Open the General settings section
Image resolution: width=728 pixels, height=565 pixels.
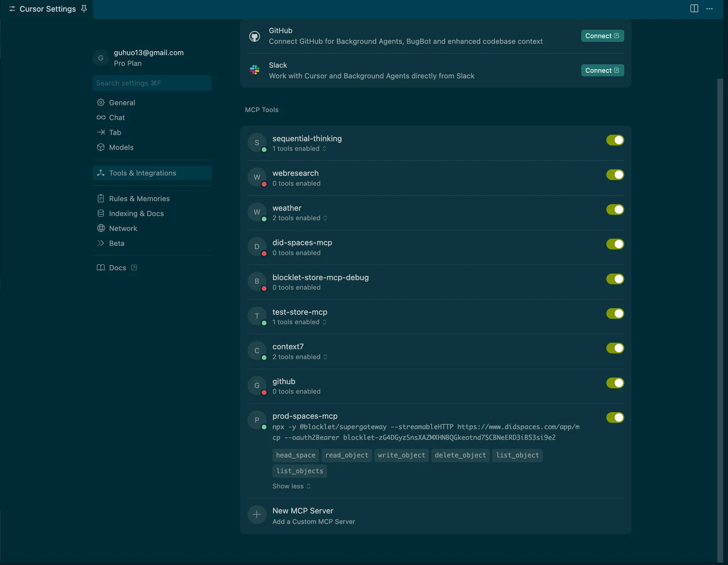coord(152,102)
